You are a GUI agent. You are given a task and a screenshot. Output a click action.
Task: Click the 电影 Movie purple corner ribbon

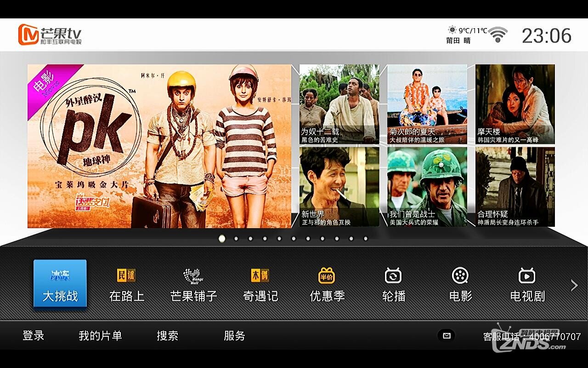tap(46, 83)
